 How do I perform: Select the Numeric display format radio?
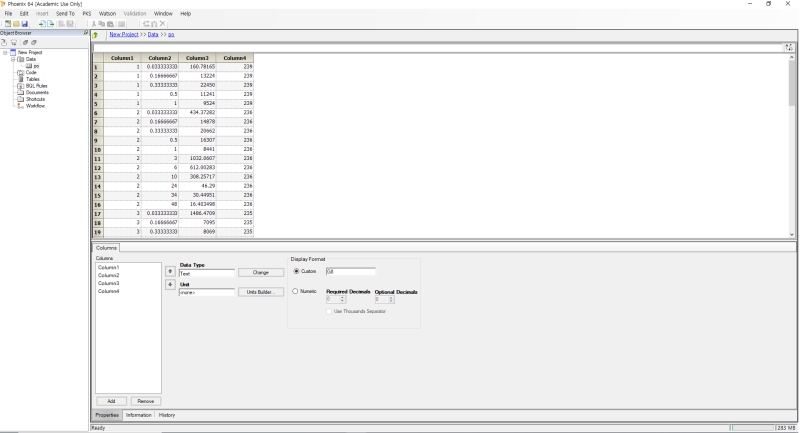[x=295, y=291]
